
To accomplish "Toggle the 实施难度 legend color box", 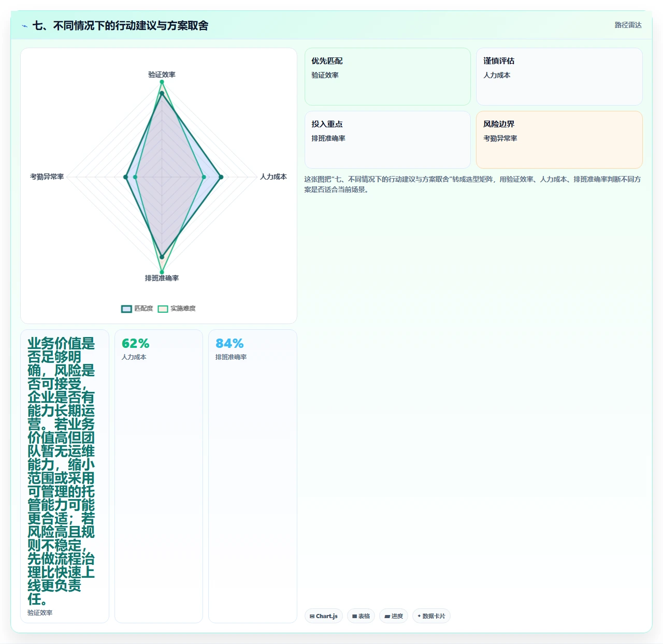I will (163, 309).
